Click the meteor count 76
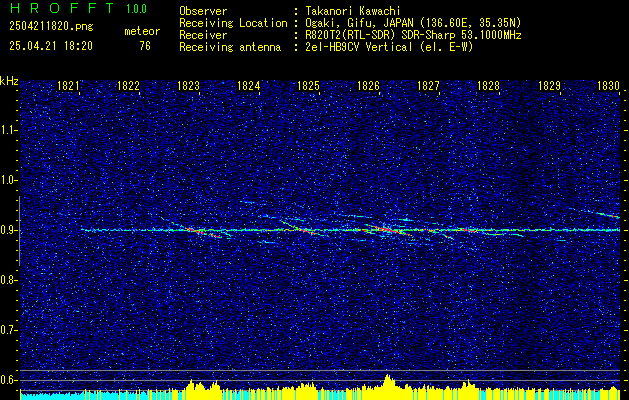The width and height of the screenshot is (629, 400). coord(145,46)
